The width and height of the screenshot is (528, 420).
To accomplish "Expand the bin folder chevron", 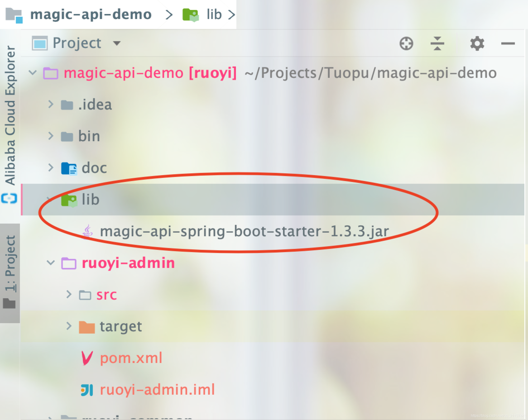I will pyautogui.click(x=50, y=136).
